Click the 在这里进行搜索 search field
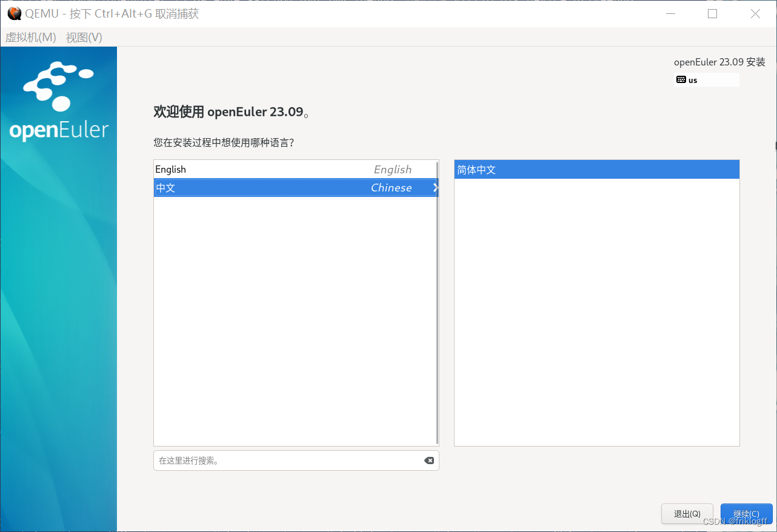 pyautogui.click(x=296, y=461)
